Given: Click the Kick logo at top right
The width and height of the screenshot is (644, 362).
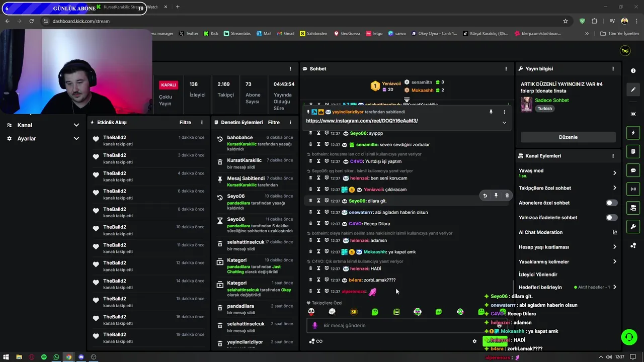Looking at the screenshot, I should (625, 51).
